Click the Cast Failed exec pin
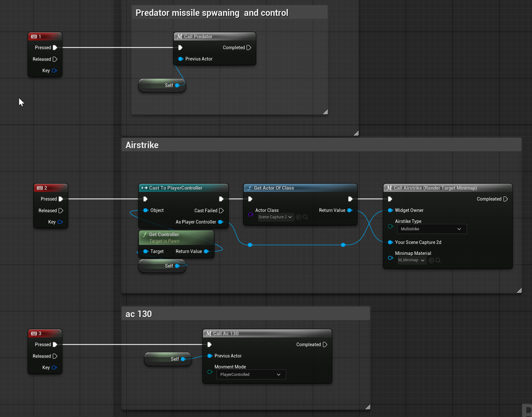This screenshot has height=417, width=532. 221,211
